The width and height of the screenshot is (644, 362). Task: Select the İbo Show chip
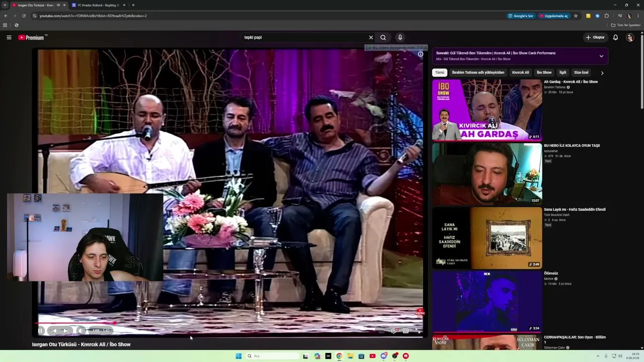(x=544, y=72)
